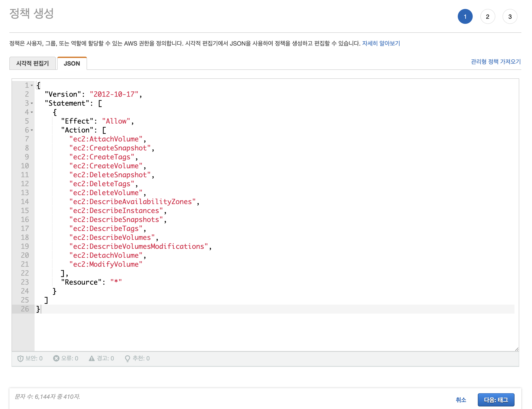
Task: Click the 경고 warning triangle icon
Action: tap(92, 358)
